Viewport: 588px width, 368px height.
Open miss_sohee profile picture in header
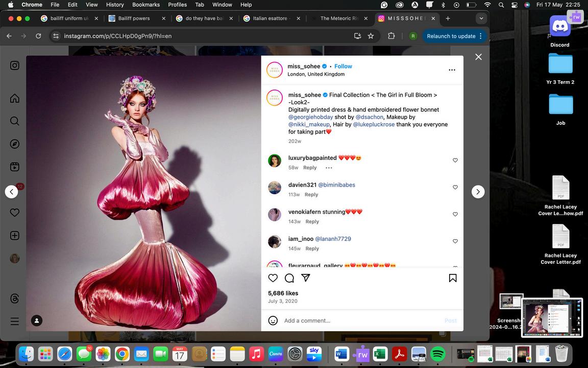[x=275, y=70]
